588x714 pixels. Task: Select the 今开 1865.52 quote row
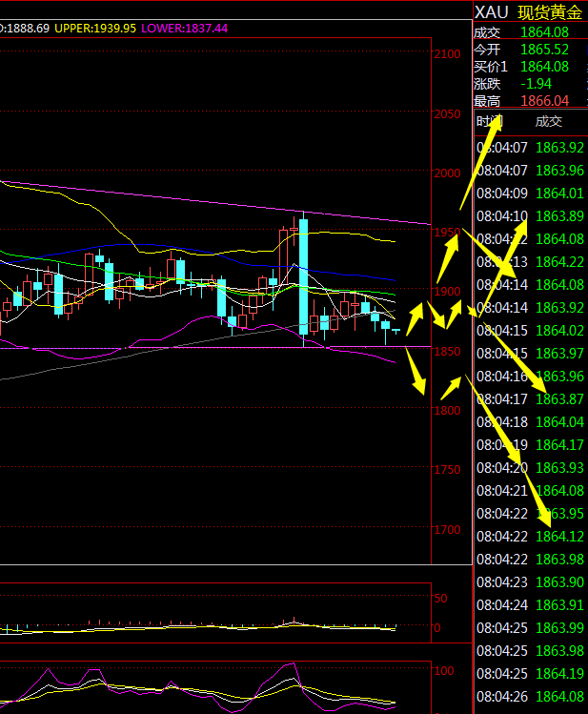tap(530, 50)
